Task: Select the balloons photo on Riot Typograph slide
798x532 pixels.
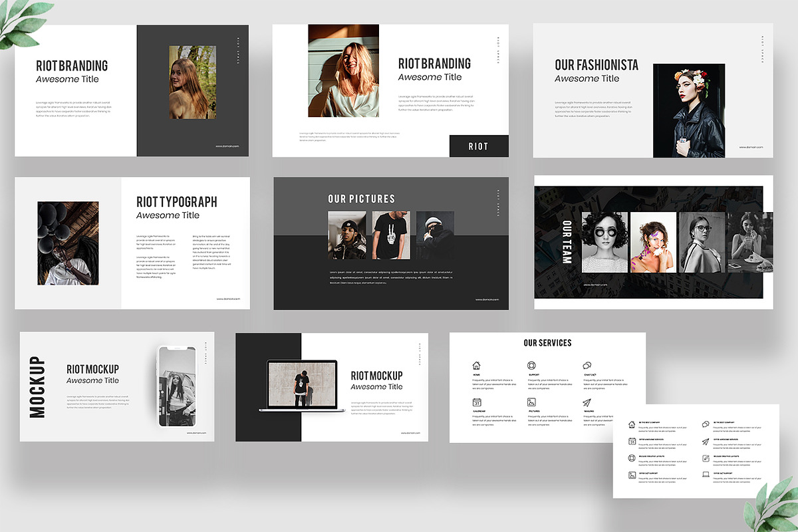Action: [68, 243]
